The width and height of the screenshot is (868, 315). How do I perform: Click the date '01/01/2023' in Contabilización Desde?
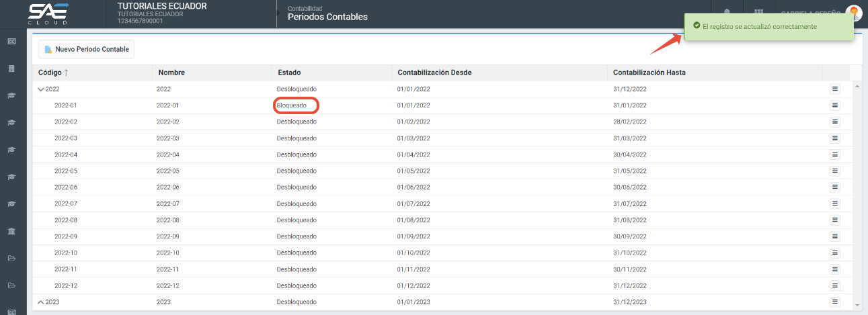tap(413, 302)
